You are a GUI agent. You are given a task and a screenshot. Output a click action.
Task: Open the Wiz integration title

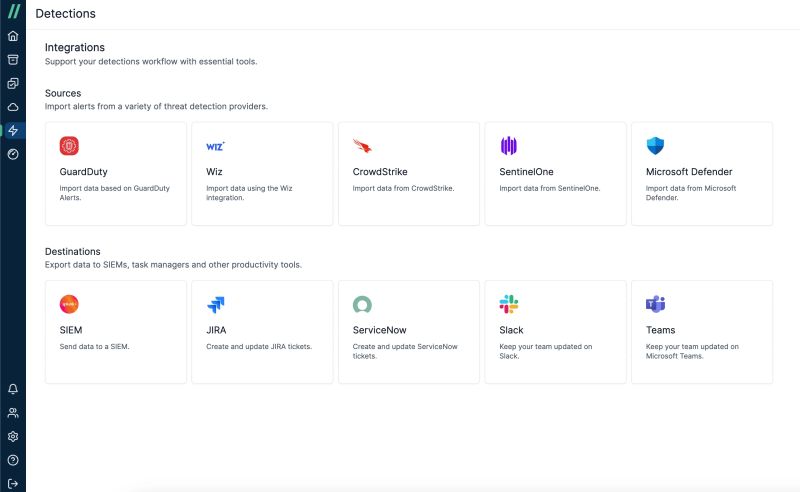[214, 171]
